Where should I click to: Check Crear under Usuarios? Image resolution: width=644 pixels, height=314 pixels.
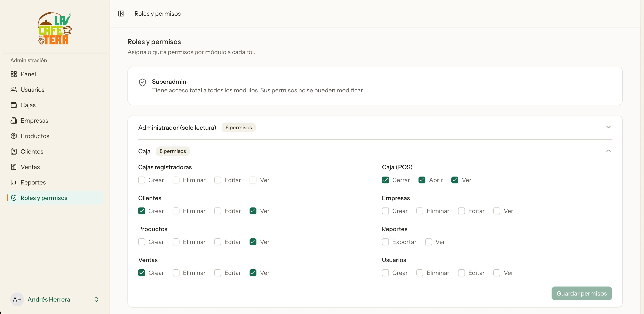pyautogui.click(x=385, y=273)
